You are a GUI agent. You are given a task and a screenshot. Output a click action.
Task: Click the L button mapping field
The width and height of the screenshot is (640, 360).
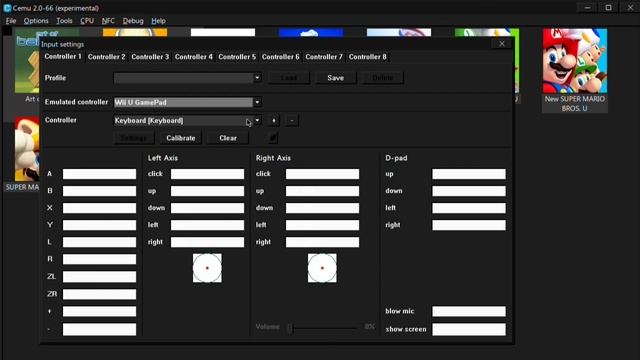(99, 242)
